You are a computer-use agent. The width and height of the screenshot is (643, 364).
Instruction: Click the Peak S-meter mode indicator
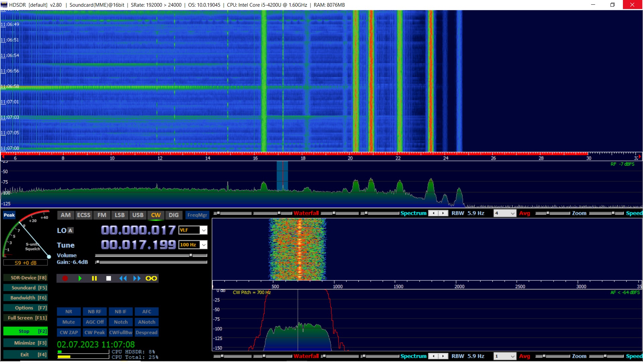[9, 215]
